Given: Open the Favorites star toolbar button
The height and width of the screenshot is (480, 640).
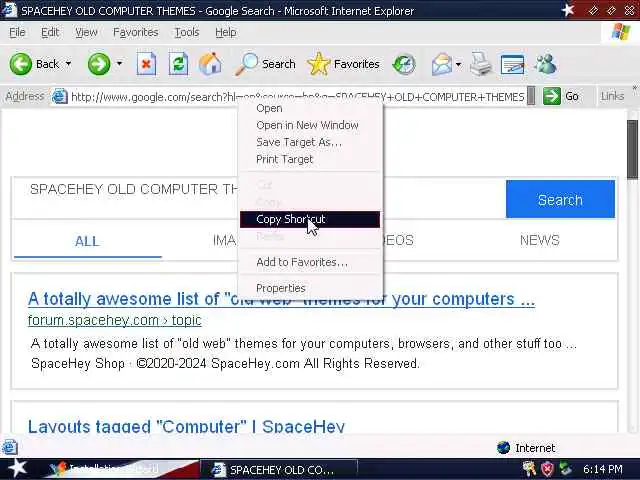Looking at the screenshot, I should click(344, 64).
